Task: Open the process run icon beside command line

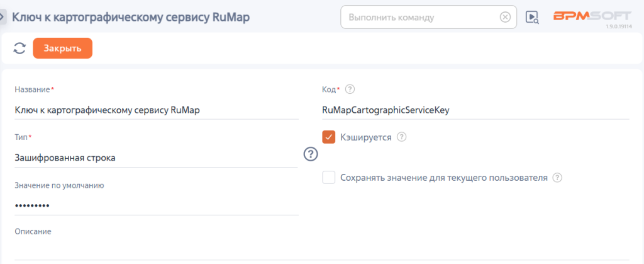Action: [532, 17]
